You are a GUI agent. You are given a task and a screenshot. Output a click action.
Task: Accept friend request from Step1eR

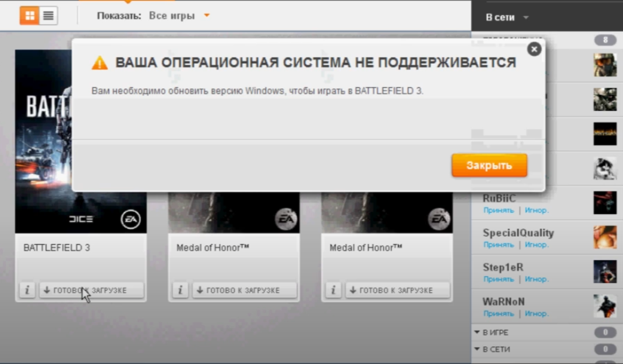pos(498,279)
